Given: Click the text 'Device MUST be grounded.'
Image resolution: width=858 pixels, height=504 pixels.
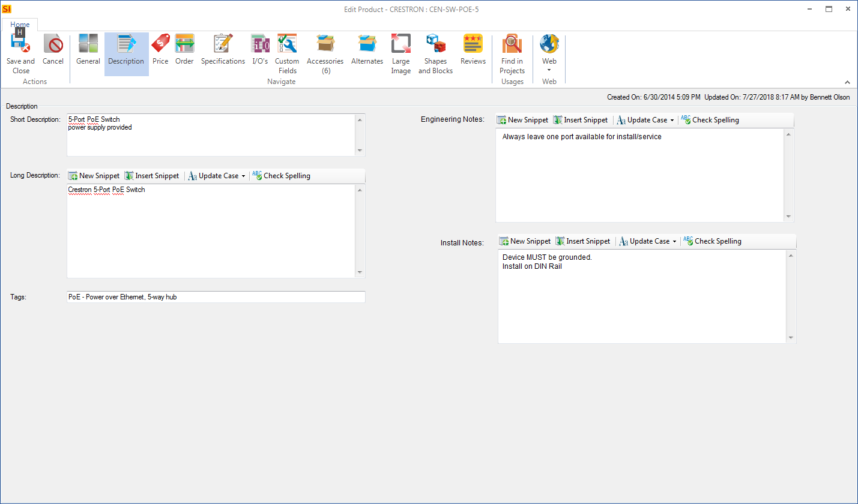Looking at the screenshot, I should [x=547, y=257].
